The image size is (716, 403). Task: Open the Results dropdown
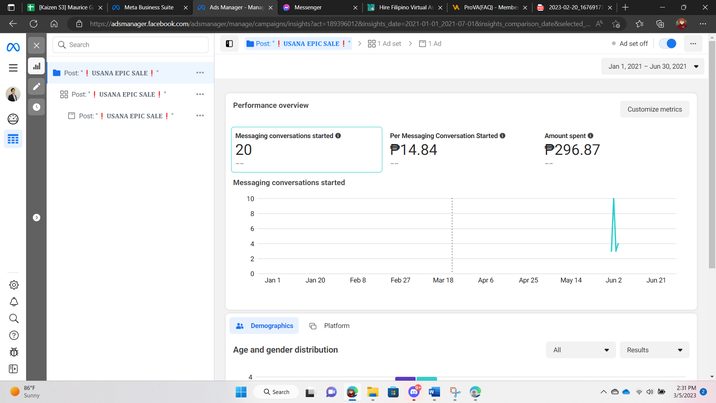coord(654,350)
